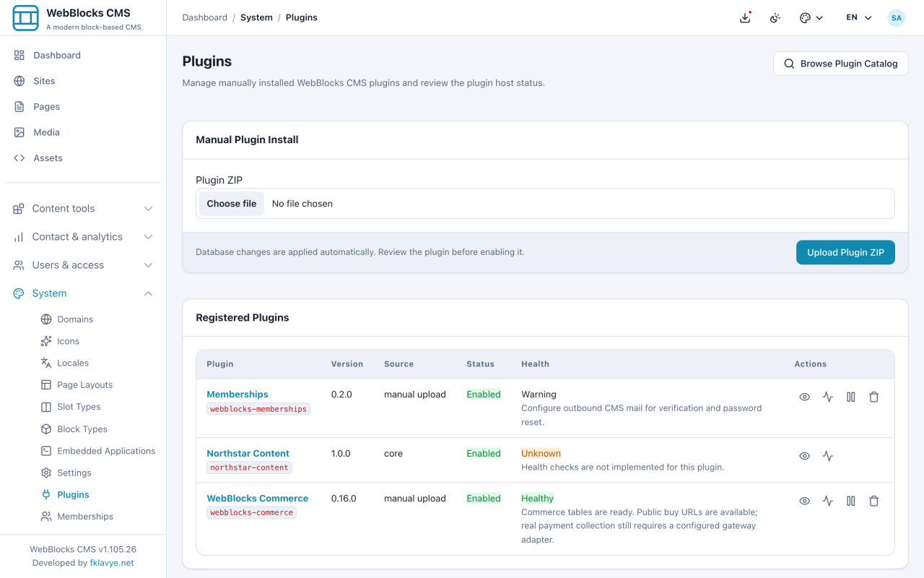924x578 pixels.
Task: Run health check for Northstar Content
Action: click(x=827, y=456)
